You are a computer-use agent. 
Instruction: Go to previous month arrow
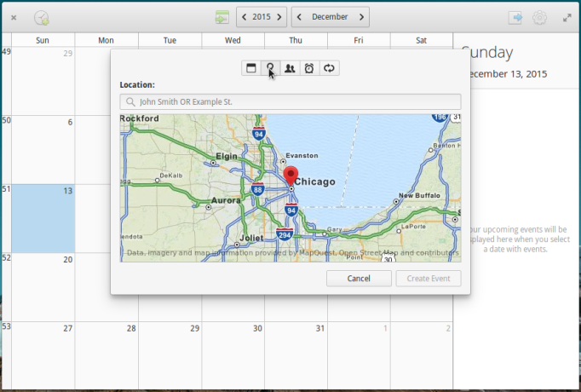pos(299,17)
